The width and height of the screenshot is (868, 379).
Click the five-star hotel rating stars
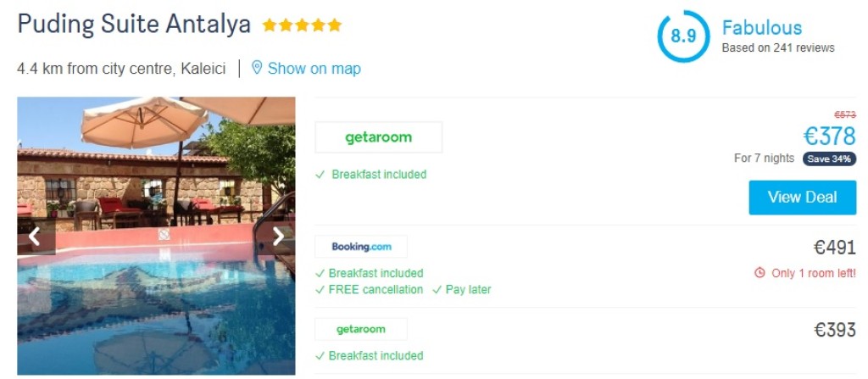pos(302,25)
